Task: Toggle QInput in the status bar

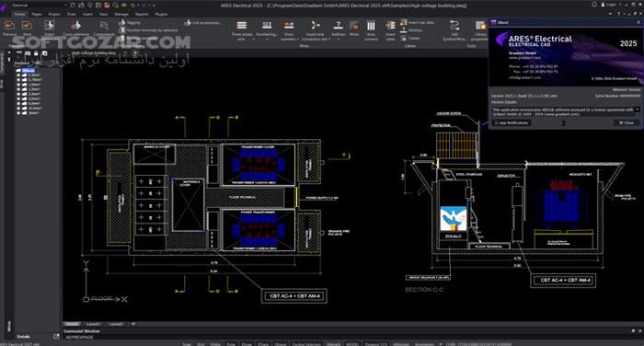Action: pyautogui.click(x=280, y=344)
